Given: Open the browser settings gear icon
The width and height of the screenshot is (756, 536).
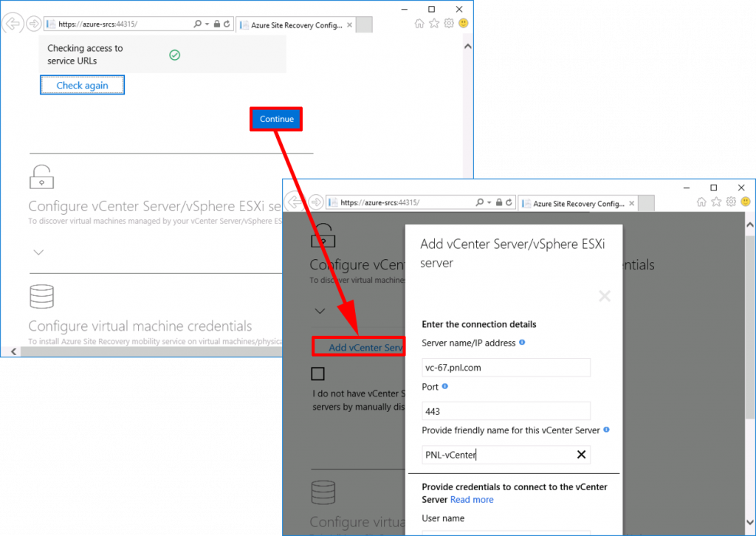Looking at the screenshot, I should pos(730,201).
